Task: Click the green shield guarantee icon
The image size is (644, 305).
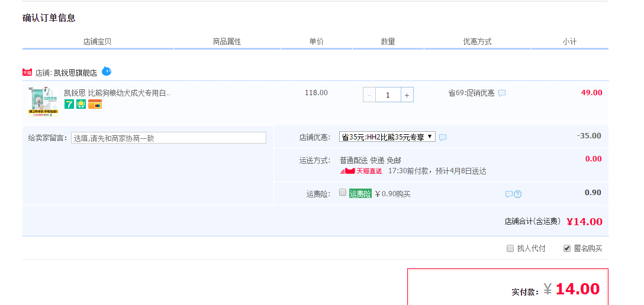Action: pos(81,104)
